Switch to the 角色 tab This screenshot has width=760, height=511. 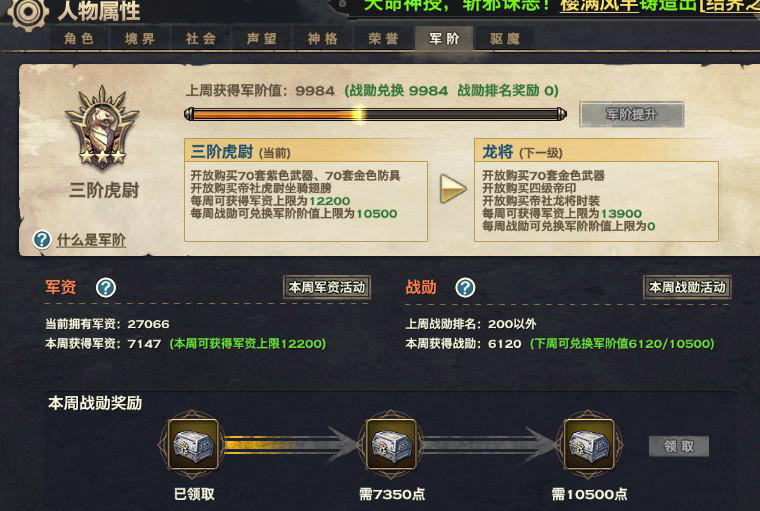pos(79,38)
